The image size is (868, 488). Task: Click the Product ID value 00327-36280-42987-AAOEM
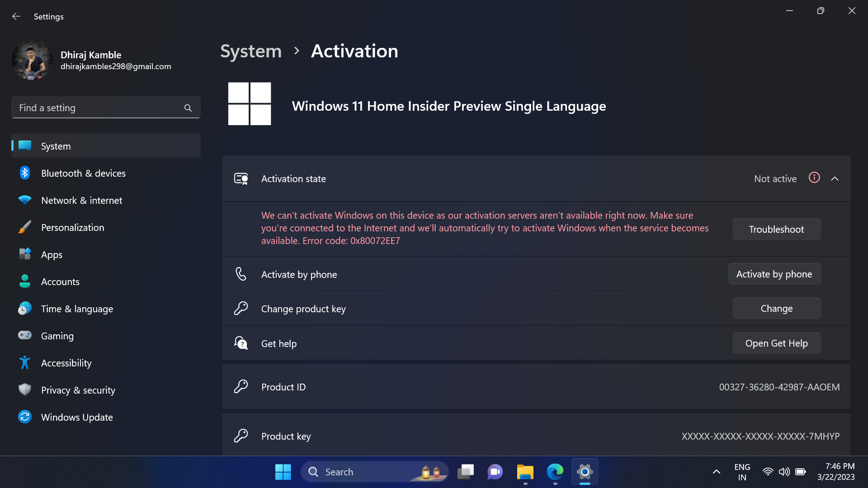click(x=779, y=387)
